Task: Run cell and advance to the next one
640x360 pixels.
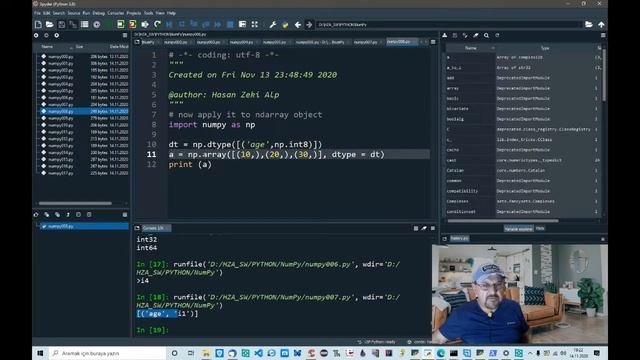Action: [133, 24]
